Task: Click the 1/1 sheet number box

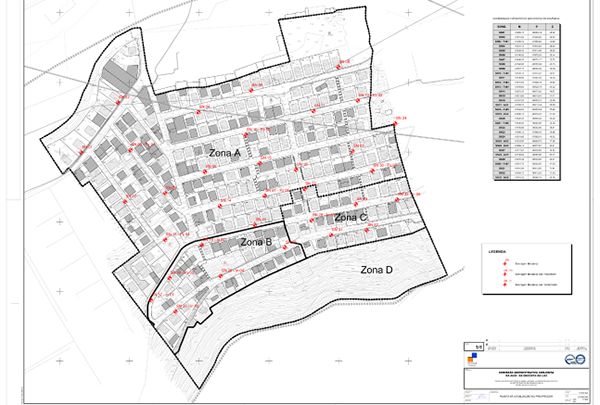Action: click(x=478, y=345)
